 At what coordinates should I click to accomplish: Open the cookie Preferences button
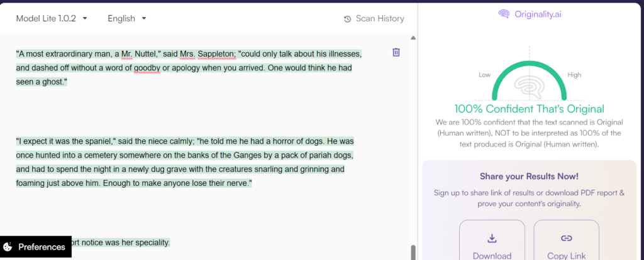click(36, 247)
